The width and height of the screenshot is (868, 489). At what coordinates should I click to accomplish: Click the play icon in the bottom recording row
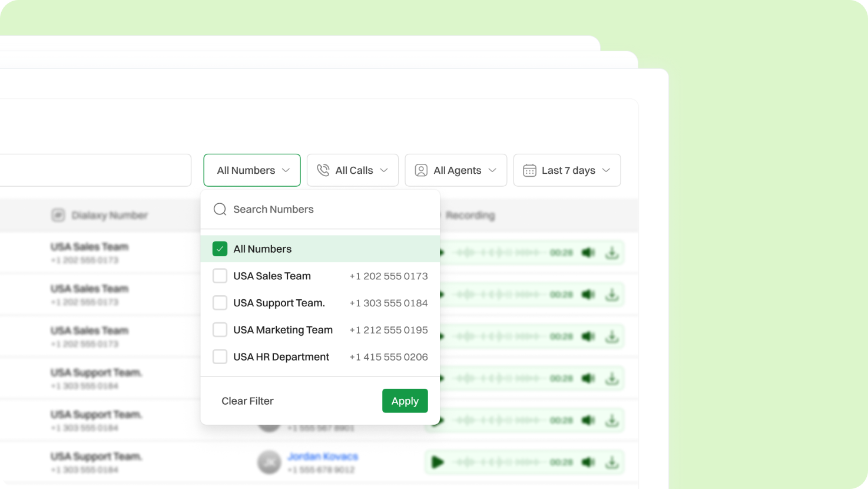pyautogui.click(x=437, y=462)
